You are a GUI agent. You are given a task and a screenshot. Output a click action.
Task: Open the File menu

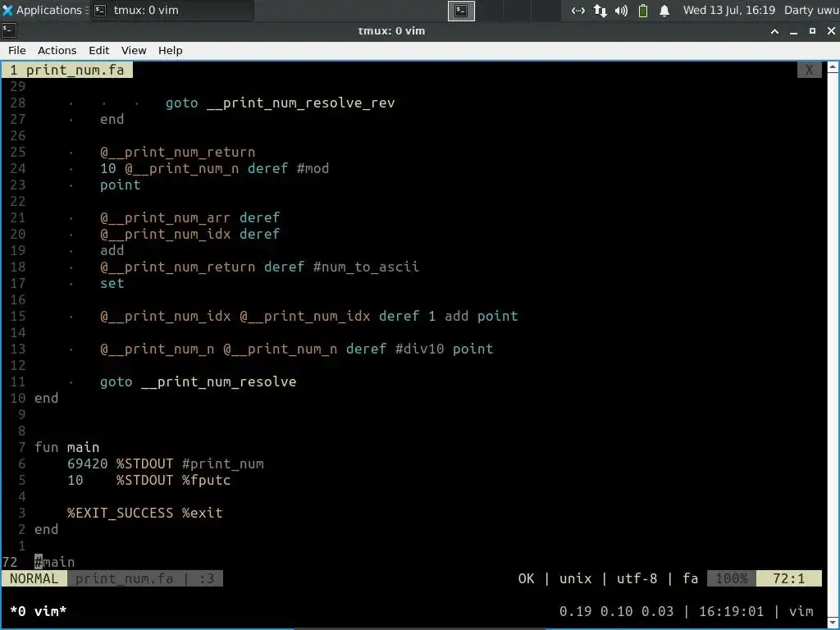(16, 50)
